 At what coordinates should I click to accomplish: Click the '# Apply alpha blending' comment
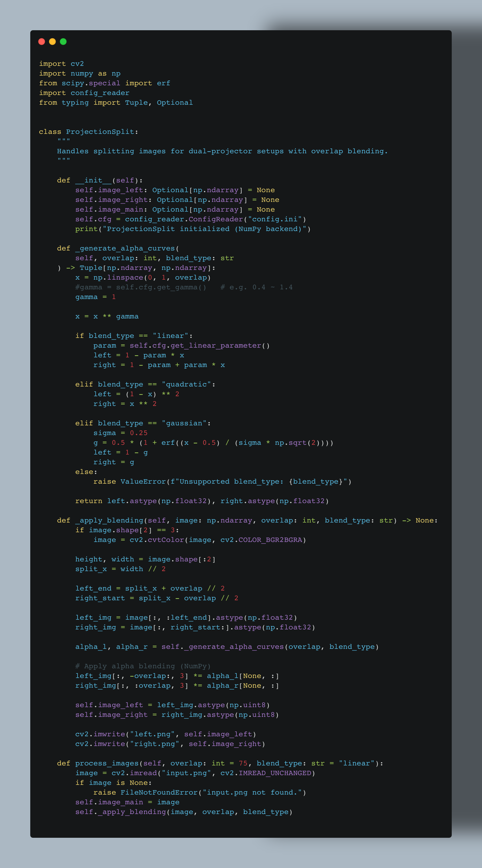coord(143,666)
